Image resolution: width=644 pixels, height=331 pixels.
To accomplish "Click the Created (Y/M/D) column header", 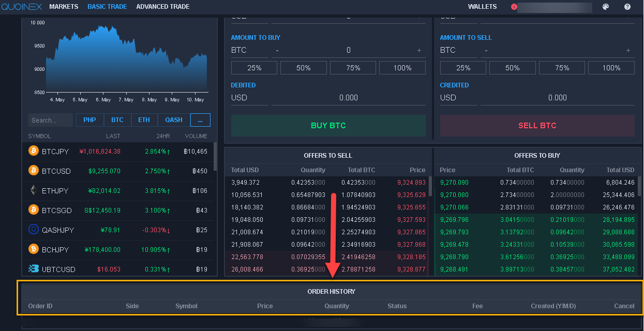I will click(x=553, y=306).
